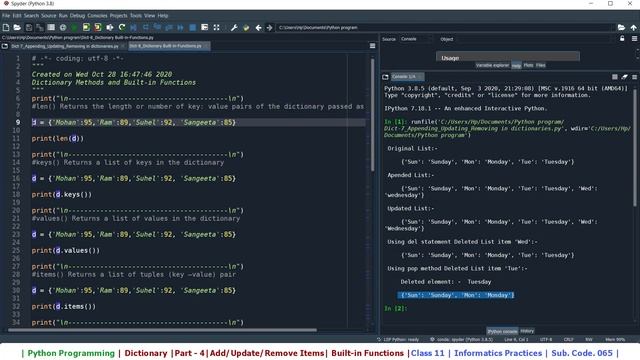Browse console tabs icon
640x360 pixels.
(385, 77)
